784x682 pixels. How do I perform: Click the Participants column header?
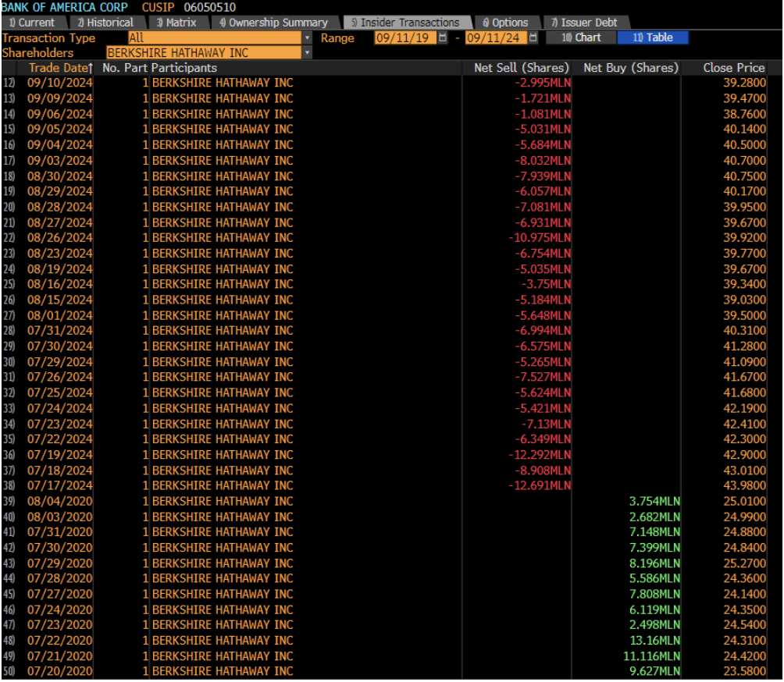(x=184, y=68)
